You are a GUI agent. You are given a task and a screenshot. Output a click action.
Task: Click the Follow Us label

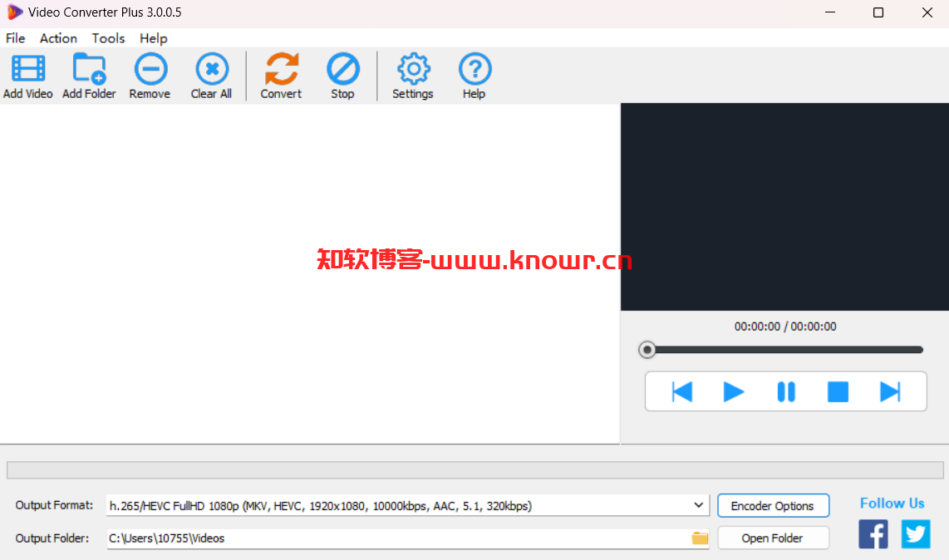892,504
